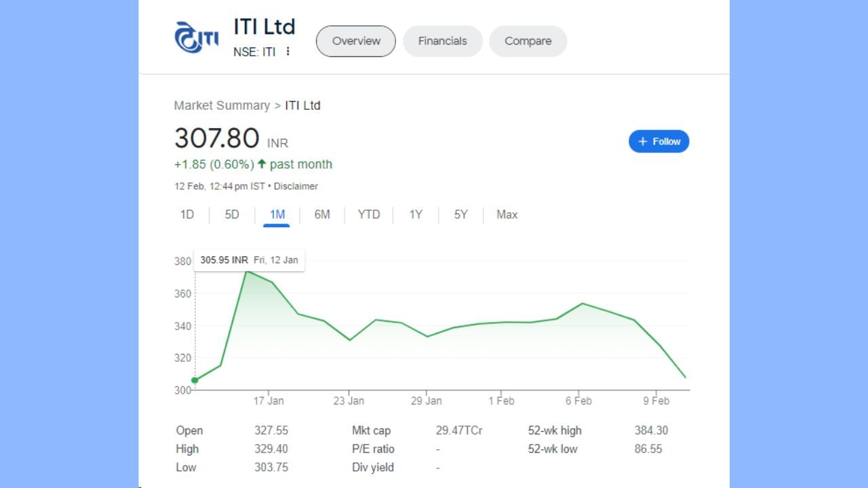Click the 380 y-axis label
This screenshot has width=868, height=488.
(x=182, y=262)
